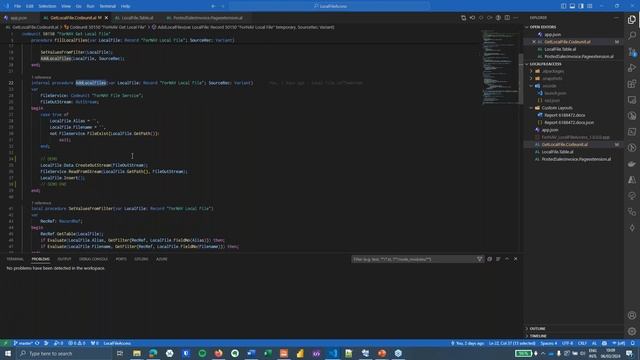Click the Customize Layout button in title bar
This screenshot has height=360, width=640.
click(x=590, y=6)
